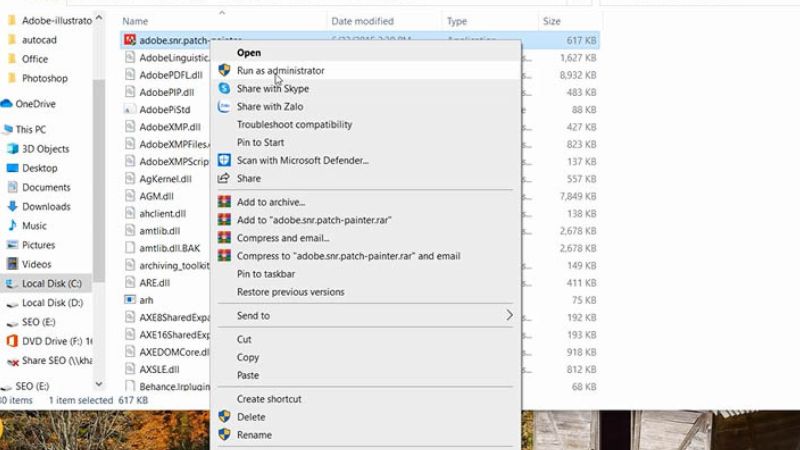The width and height of the screenshot is (800, 450).
Task: Click the Desktop icon in sidebar
Action: [12, 168]
